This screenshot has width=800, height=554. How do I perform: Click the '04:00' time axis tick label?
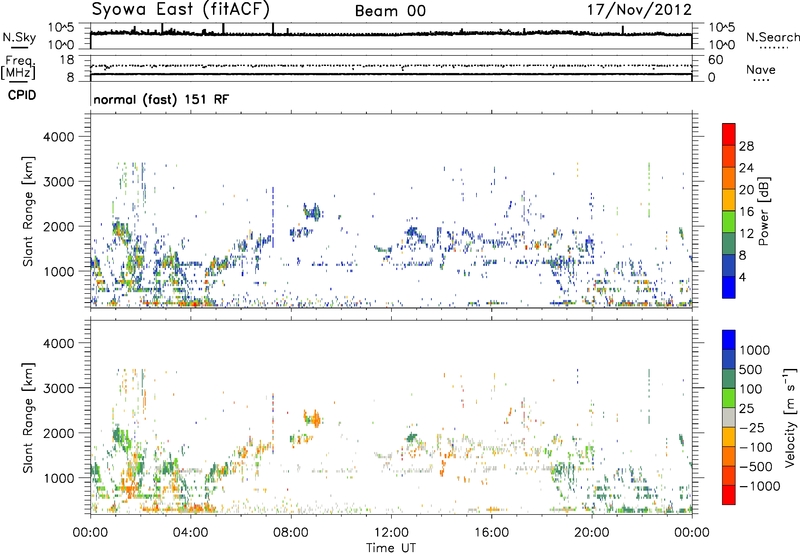point(190,533)
